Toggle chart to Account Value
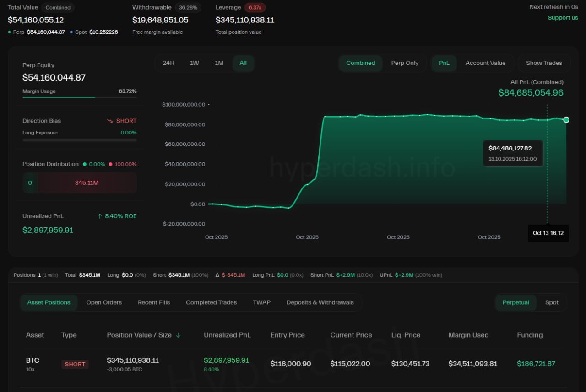This screenshot has width=586, height=392. pos(485,63)
